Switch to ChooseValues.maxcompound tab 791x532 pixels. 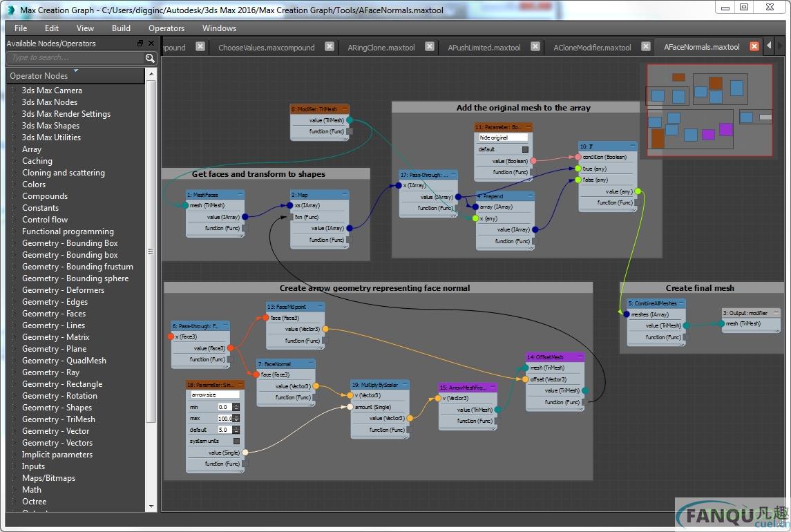pos(267,48)
